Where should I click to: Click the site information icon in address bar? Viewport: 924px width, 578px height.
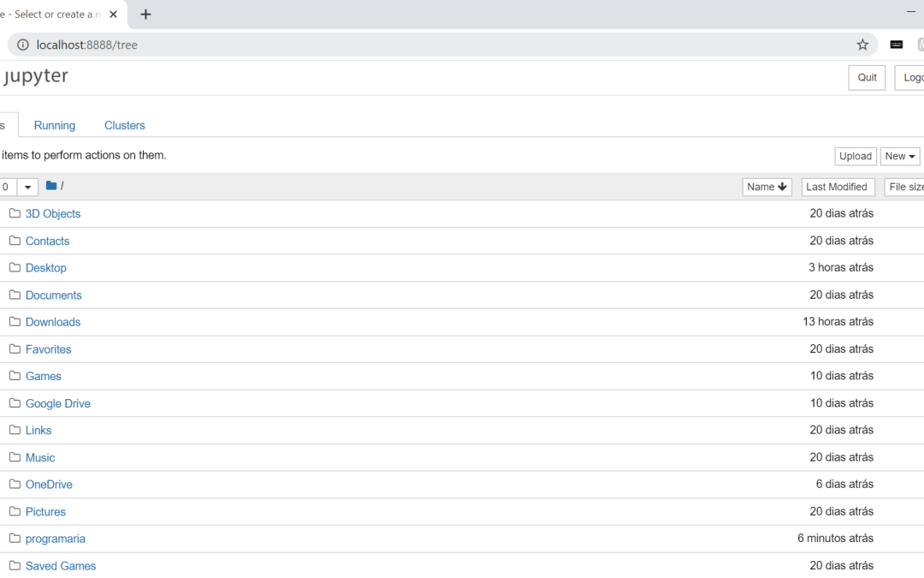(23, 45)
